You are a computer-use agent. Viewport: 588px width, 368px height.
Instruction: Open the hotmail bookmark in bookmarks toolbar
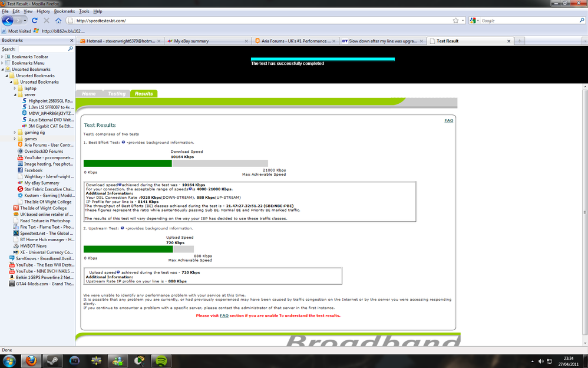pos(60,31)
